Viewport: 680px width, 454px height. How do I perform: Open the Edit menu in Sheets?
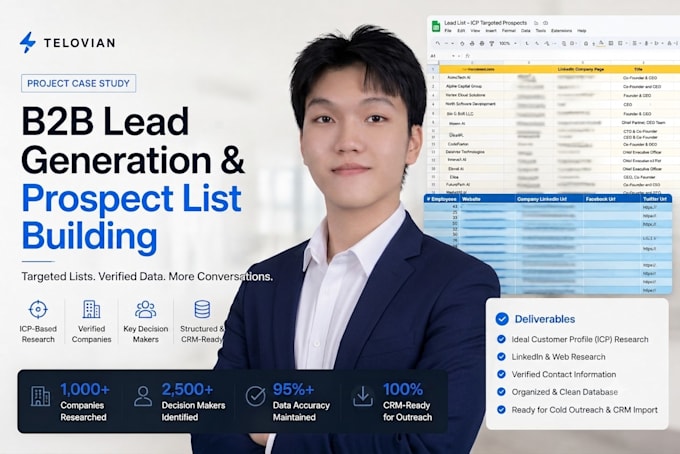tap(461, 31)
